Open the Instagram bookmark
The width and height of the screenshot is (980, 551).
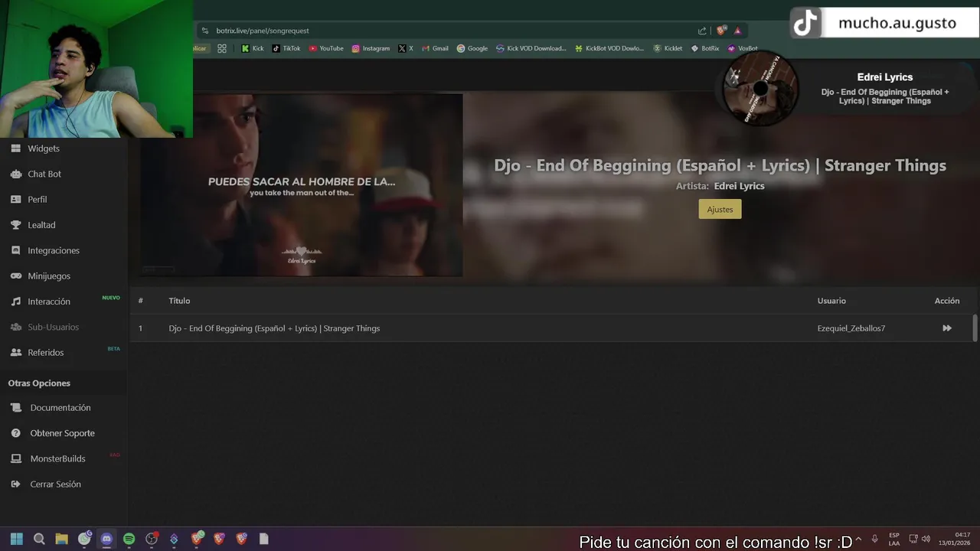(371, 48)
